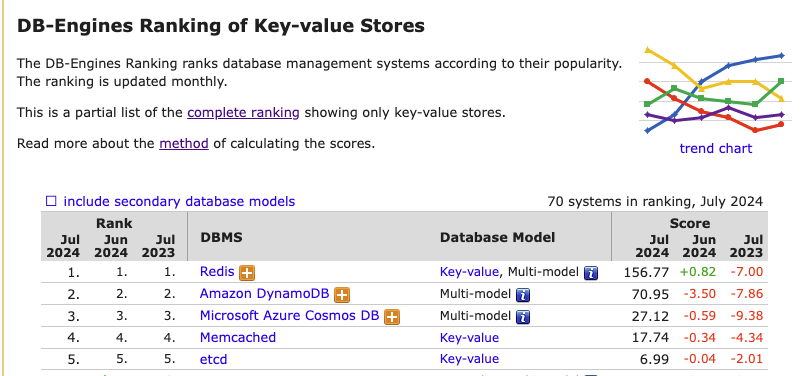Open the trend chart thumbnail image
The image size is (801, 376).
click(x=715, y=91)
